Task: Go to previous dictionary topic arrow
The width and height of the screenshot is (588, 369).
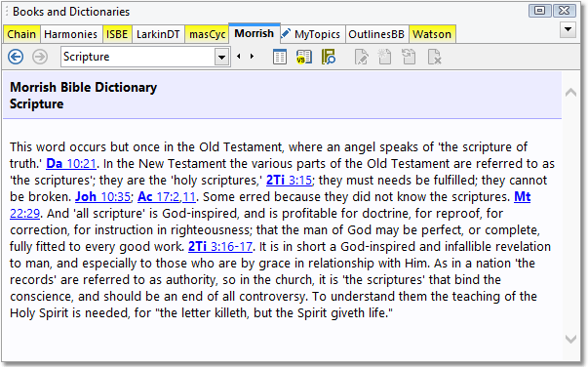Action: coord(239,57)
